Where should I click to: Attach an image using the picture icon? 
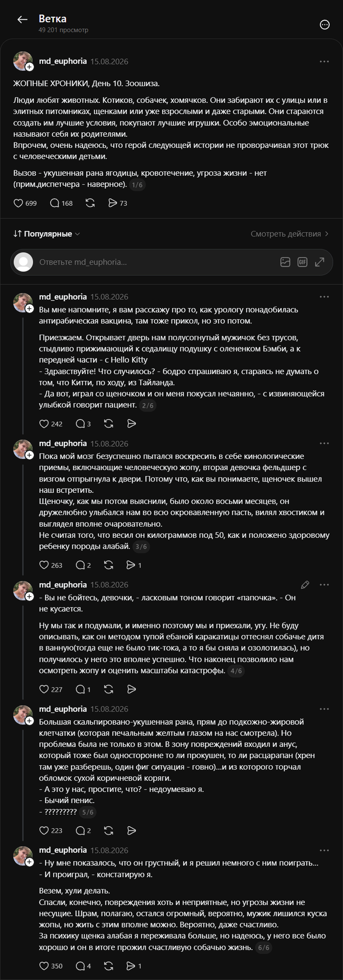point(285,262)
